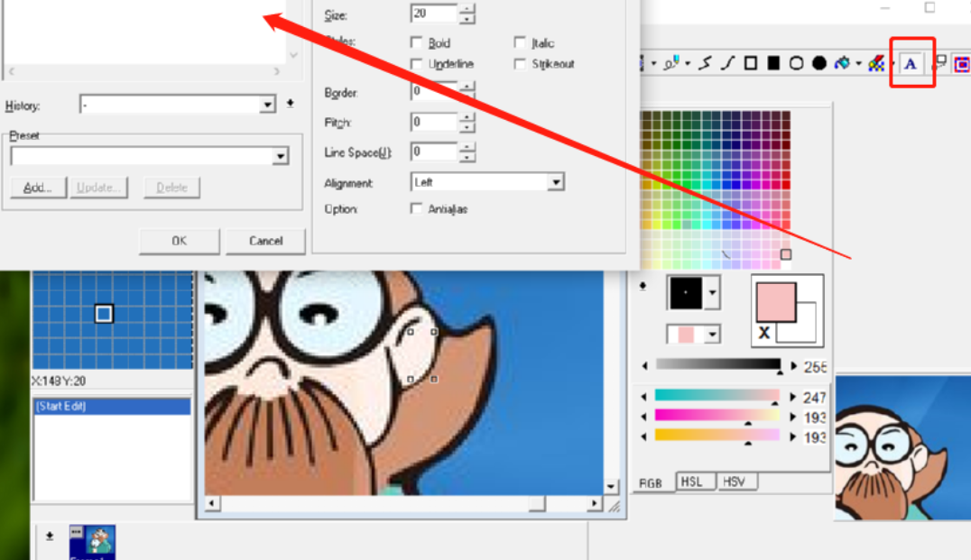This screenshot has height=560, width=971.
Task: Select the paint bucket fill tool
Action: (842, 62)
